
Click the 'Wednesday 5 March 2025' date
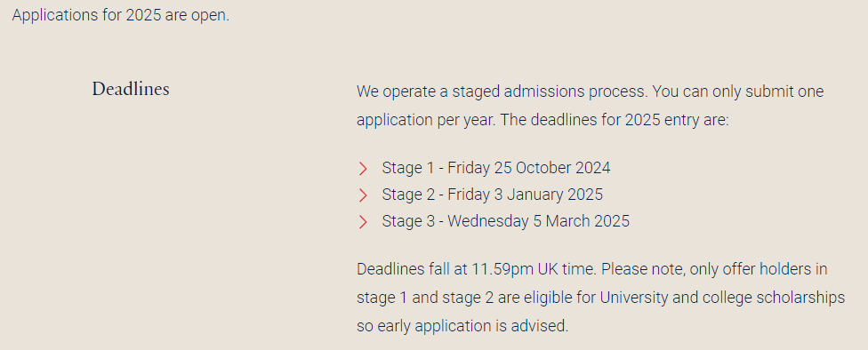538,220
